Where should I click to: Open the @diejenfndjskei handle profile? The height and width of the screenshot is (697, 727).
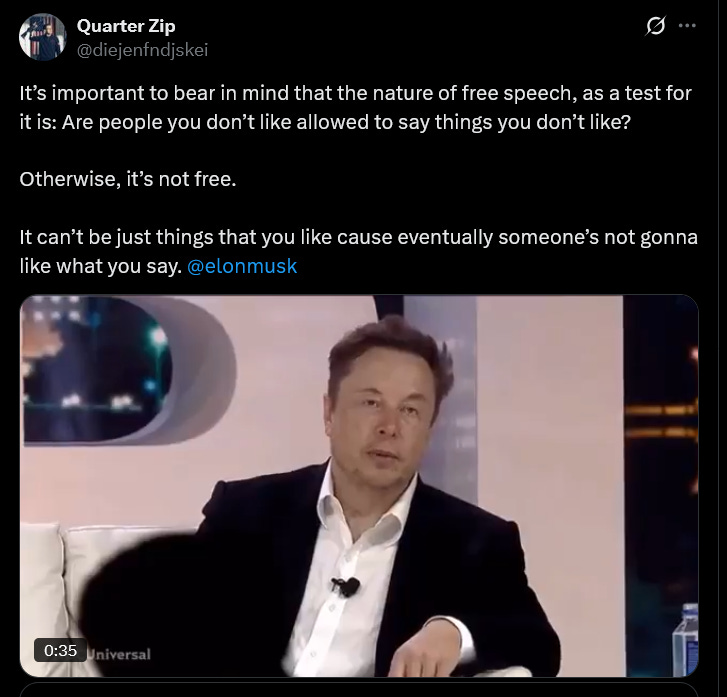[142, 50]
